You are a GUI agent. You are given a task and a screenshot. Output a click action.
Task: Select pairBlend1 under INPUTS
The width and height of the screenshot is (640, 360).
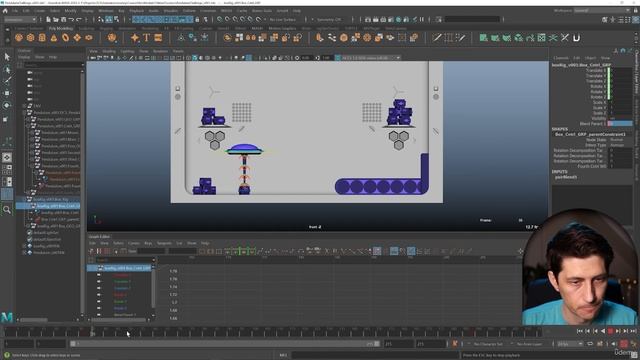tap(566, 177)
